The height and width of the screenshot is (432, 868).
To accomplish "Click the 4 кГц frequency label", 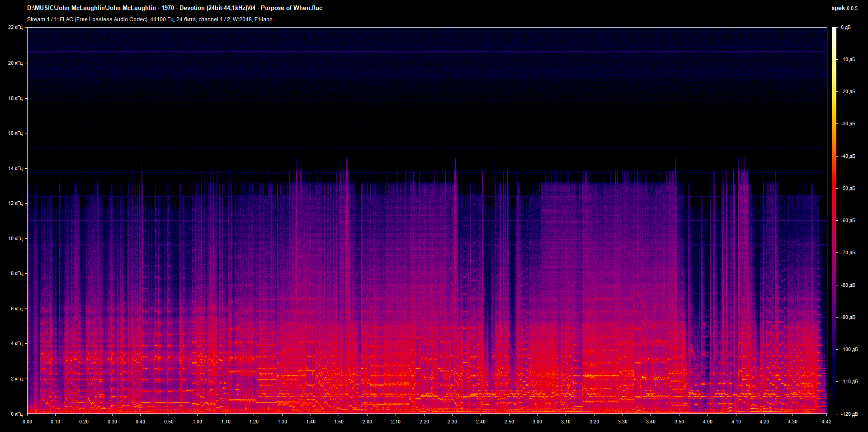I will tap(17, 343).
